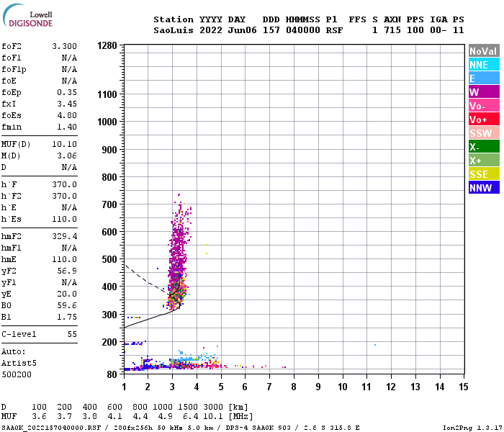Viewport: 504px width, 432px height.
Task: Click the 300 km y-axis label
Action: [x=109, y=315]
